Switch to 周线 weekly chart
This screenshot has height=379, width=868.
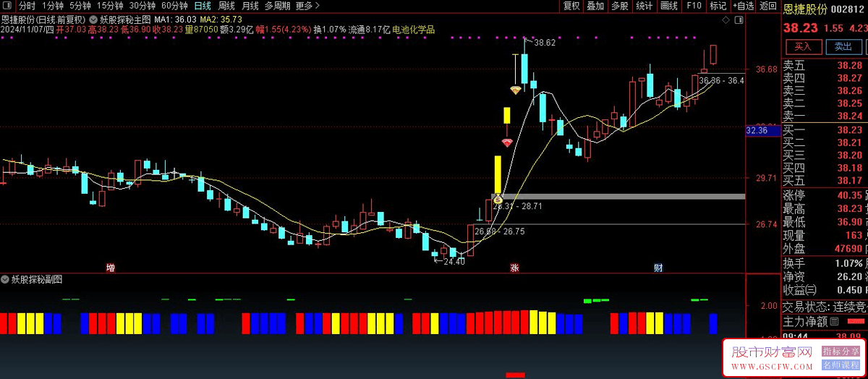click(226, 6)
